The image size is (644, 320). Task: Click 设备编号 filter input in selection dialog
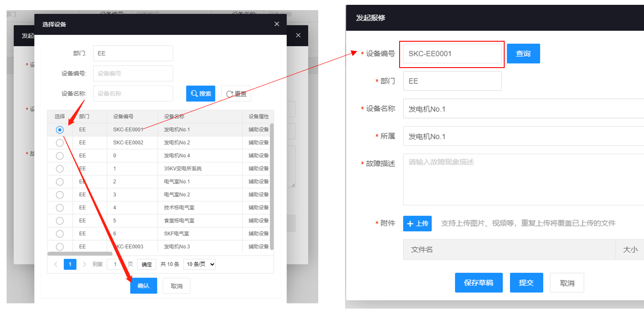click(133, 73)
